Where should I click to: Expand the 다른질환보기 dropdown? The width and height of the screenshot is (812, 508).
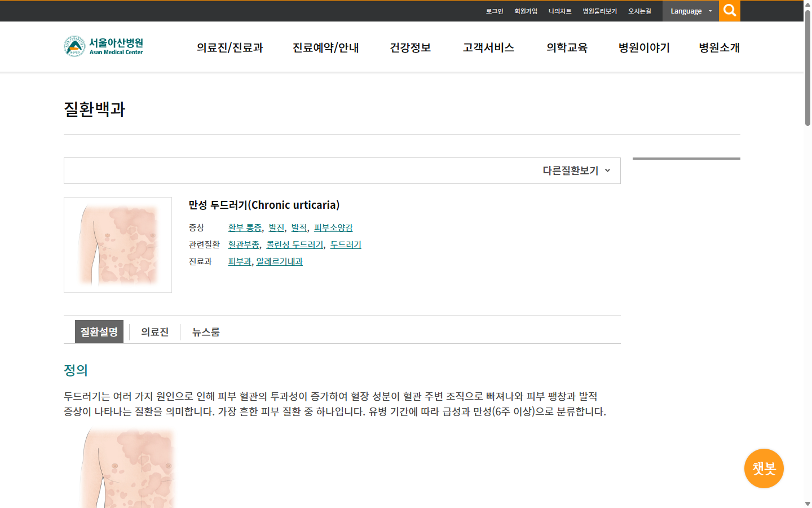576,170
